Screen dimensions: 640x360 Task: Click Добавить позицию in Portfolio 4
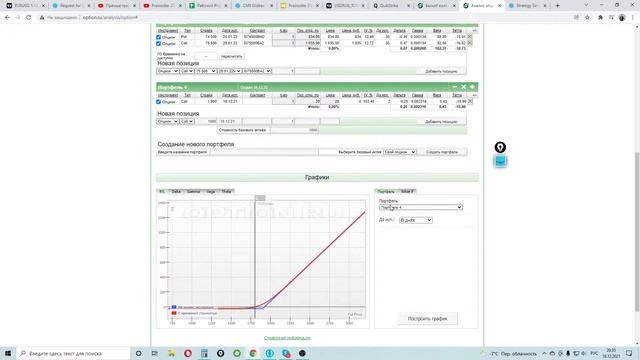click(x=441, y=122)
